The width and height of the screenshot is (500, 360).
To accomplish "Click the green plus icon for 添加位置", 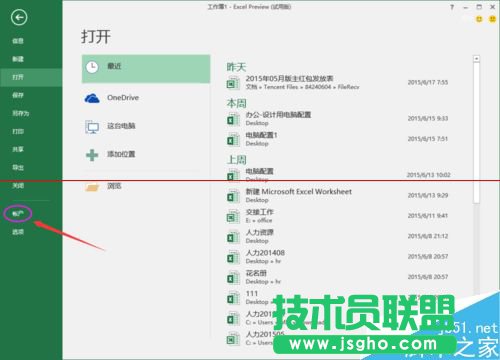I will (92, 155).
